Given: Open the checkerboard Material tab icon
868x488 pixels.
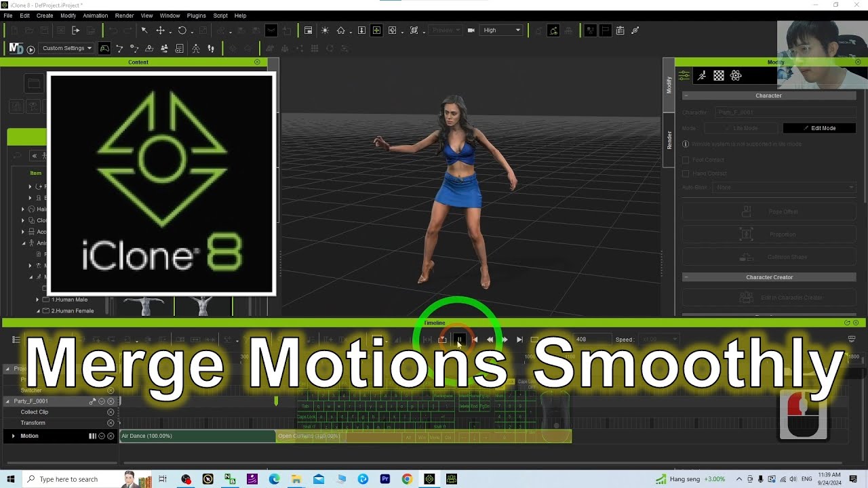Looking at the screenshot, I should point(719,75).
